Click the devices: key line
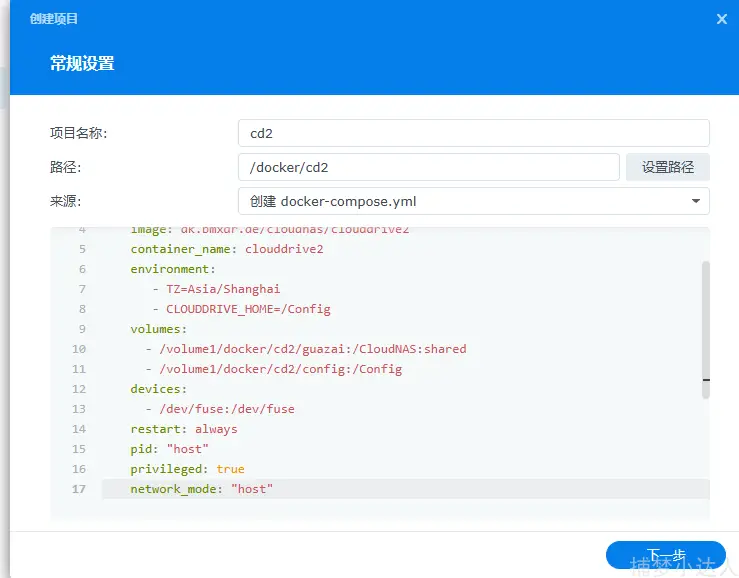The image size is (739, 578). point(159,389)
